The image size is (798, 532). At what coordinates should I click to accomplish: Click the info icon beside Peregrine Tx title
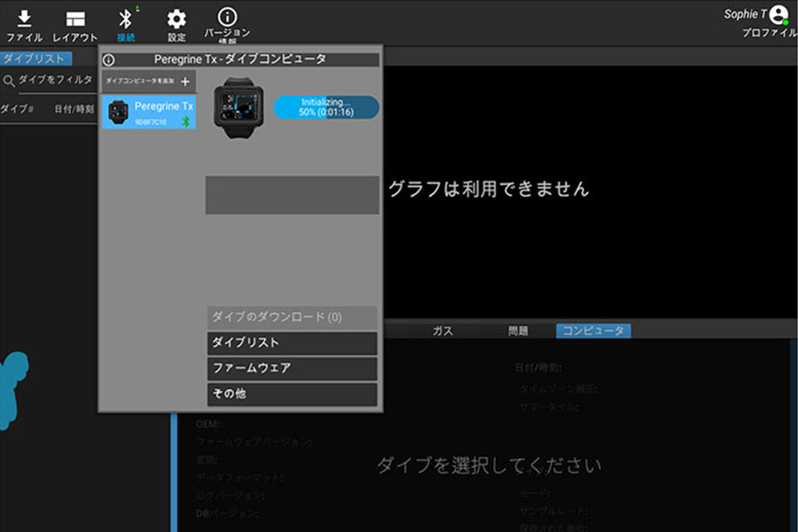pos(109,60)
